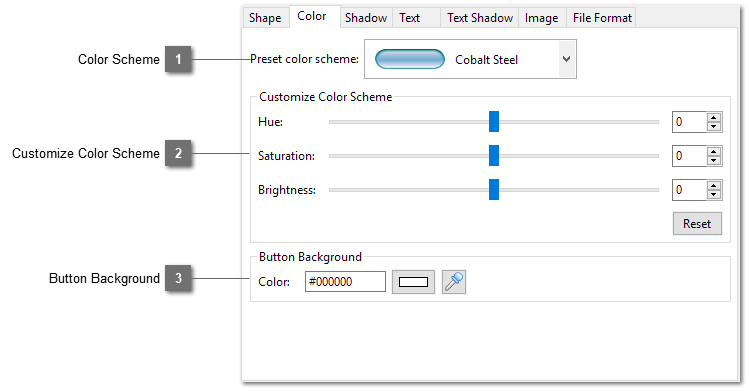
Task: Click the Brightness label
Action: tap(287, 190)
